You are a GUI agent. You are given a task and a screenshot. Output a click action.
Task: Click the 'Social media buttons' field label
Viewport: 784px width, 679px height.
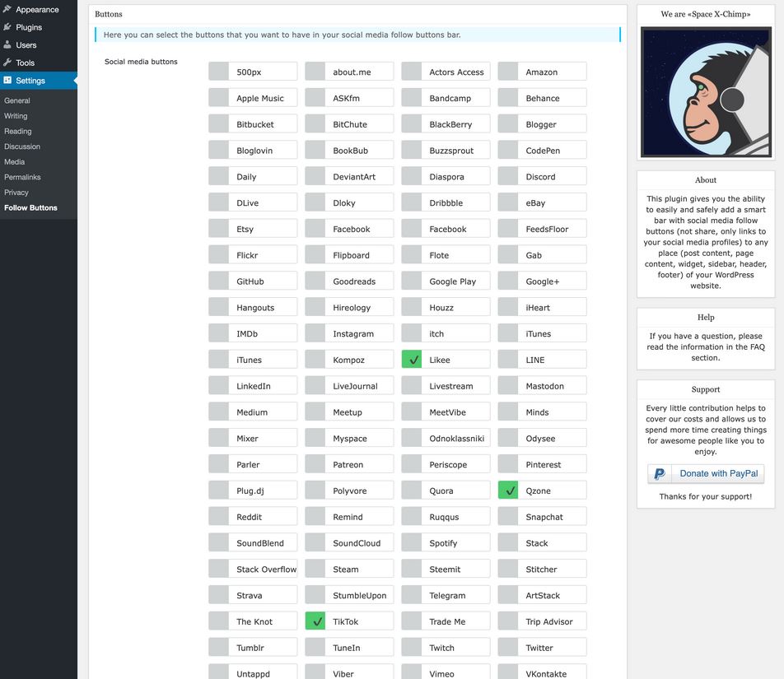click(141, 62)
